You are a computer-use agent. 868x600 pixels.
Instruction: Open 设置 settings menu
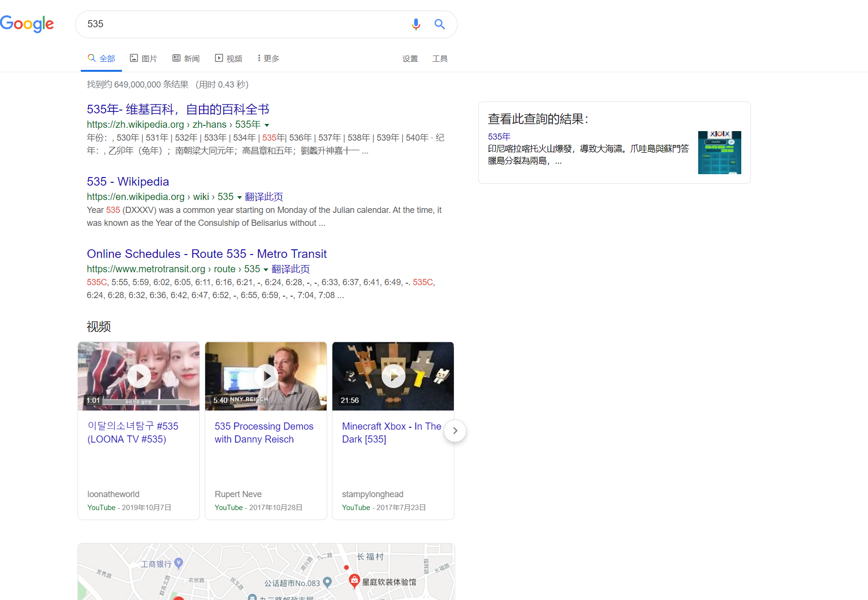[410, 58]
